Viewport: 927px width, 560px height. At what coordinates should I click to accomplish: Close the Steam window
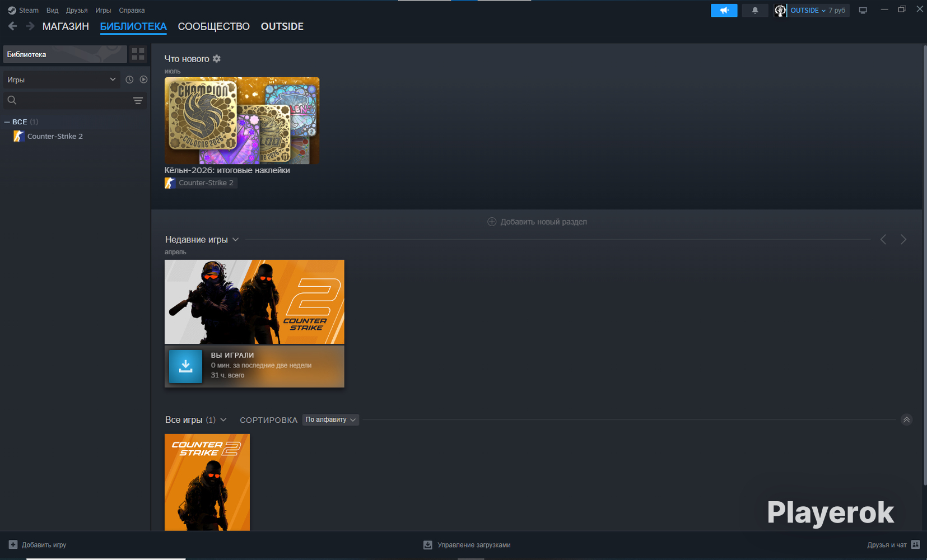919,10
